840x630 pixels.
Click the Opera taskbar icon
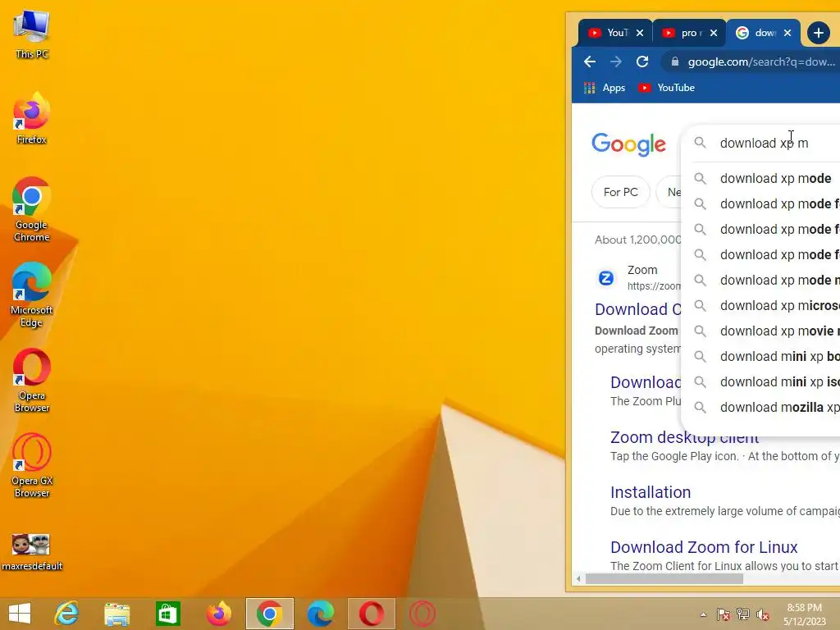(x=372, y=614)
